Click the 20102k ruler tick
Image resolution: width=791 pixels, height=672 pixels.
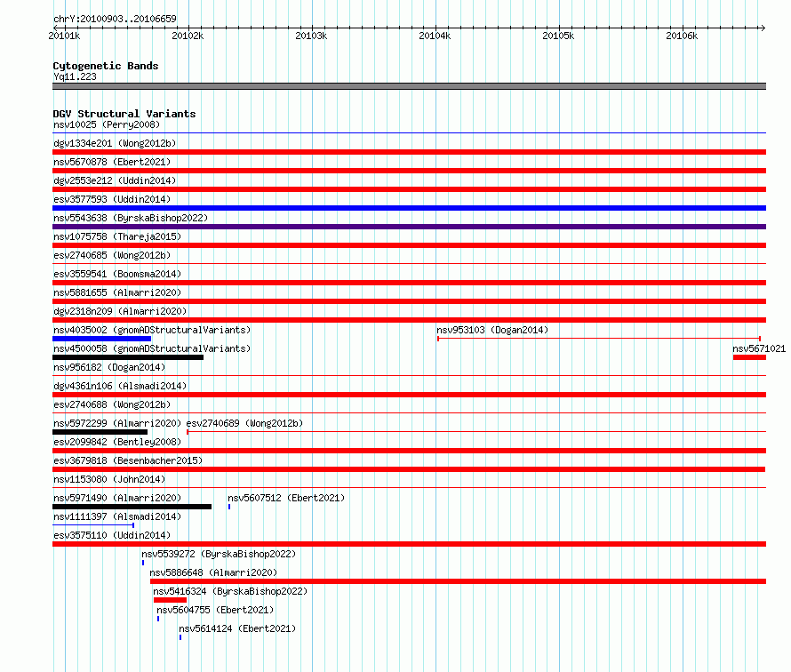(188, 36)
